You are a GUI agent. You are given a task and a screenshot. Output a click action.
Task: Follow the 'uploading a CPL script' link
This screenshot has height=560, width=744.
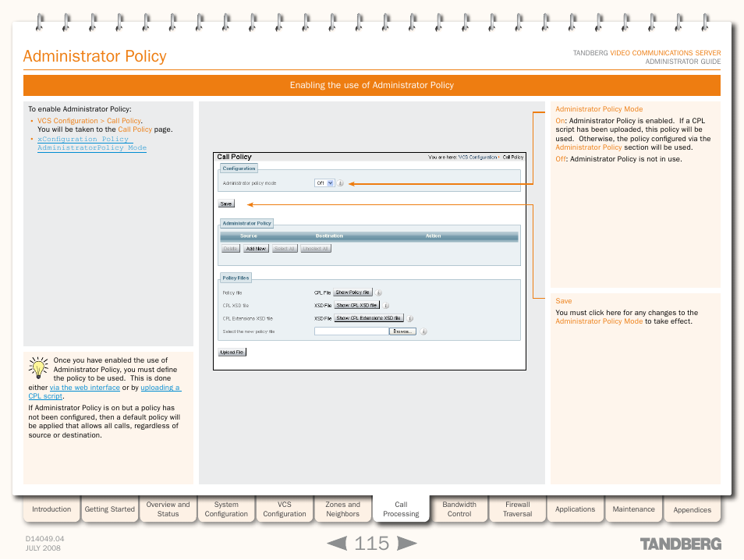click(161, 388)
